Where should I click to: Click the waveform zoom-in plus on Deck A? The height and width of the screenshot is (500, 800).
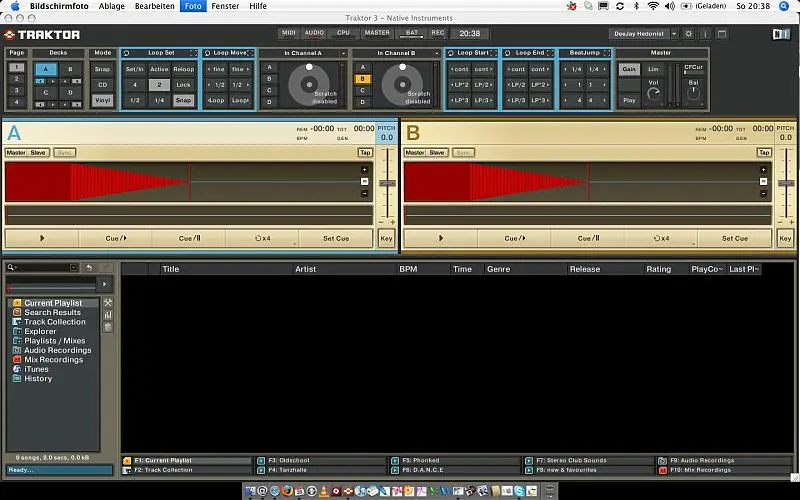click(364, 170)
